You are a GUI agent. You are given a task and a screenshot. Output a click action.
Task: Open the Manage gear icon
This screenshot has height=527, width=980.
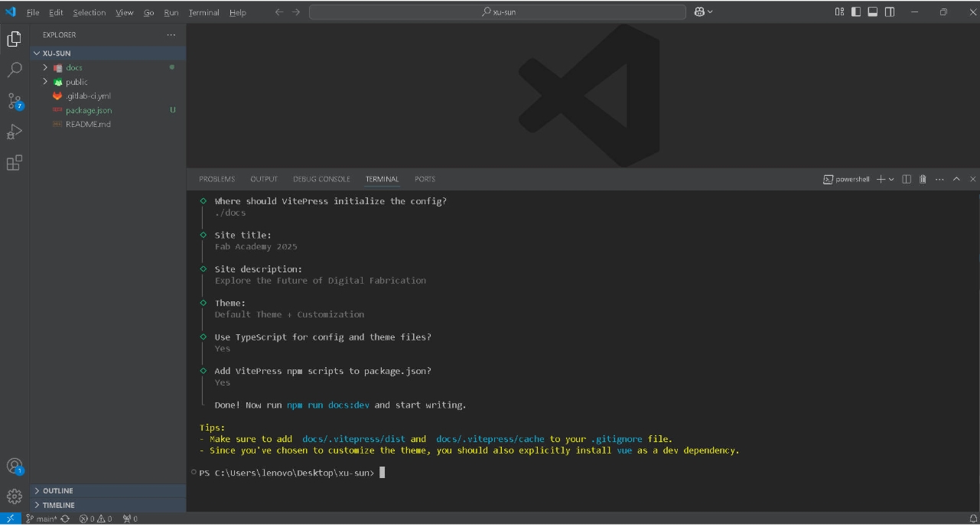[15, 496]
